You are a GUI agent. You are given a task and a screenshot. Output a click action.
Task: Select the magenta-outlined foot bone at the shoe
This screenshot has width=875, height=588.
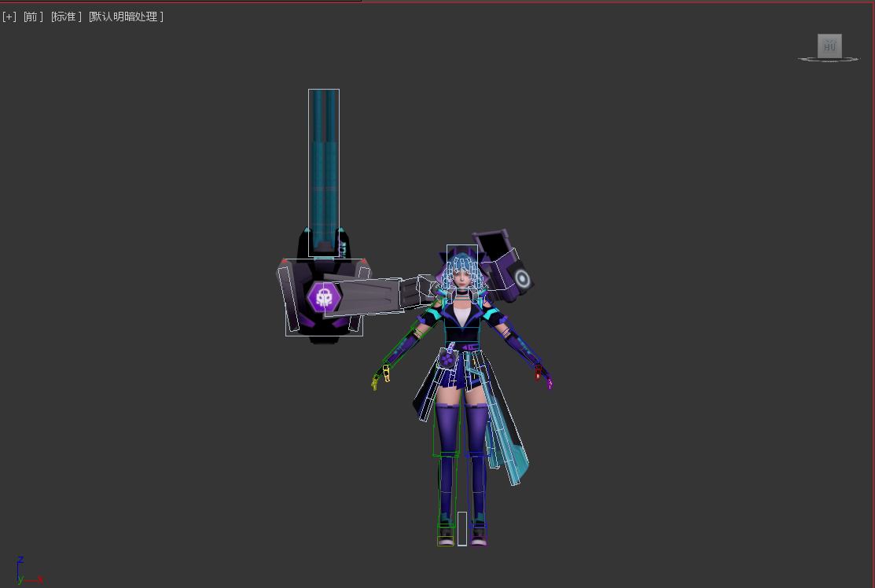(479, 540)
